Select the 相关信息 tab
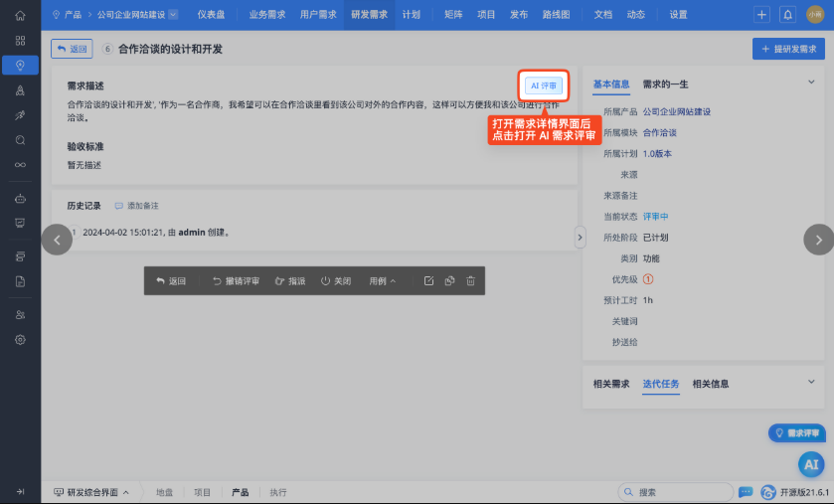 710,384
